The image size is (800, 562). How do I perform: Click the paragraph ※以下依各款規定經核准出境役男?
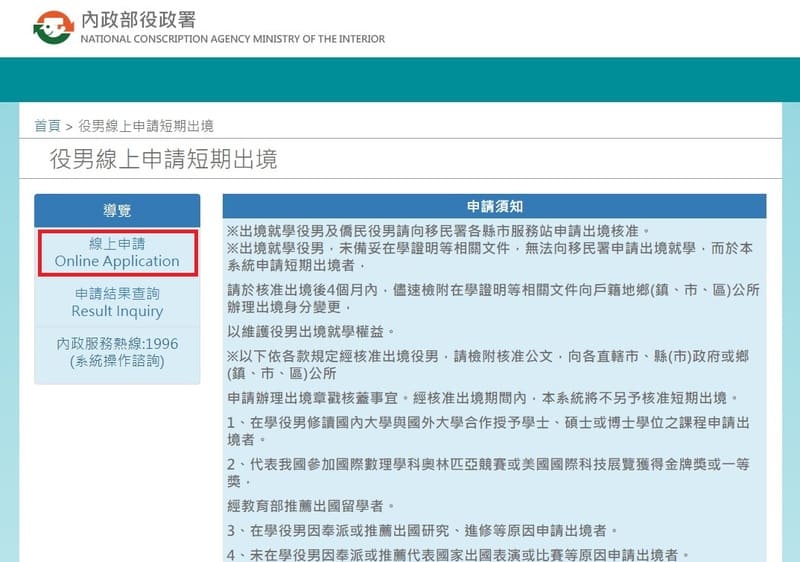click(488, 365)
